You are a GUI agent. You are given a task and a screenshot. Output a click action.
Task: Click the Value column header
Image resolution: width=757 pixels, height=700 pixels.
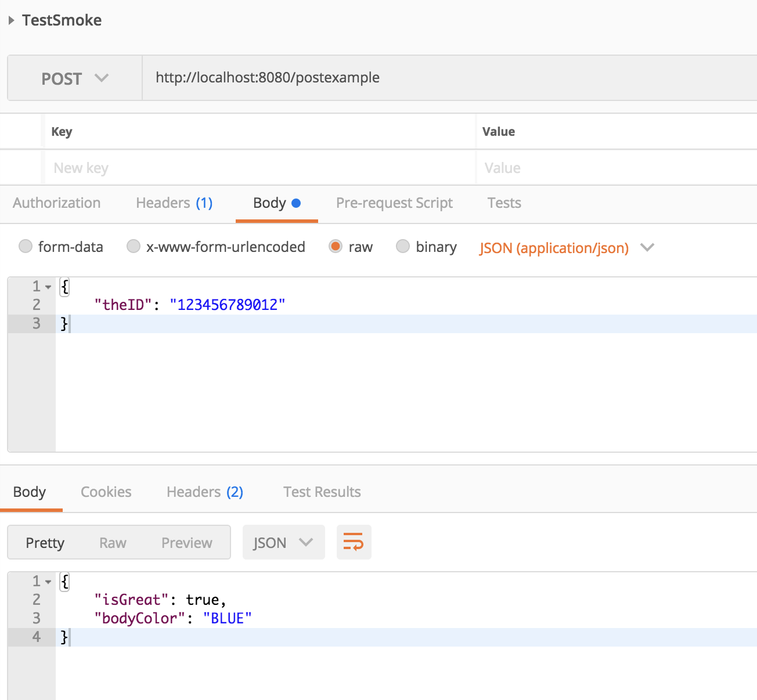499,132
